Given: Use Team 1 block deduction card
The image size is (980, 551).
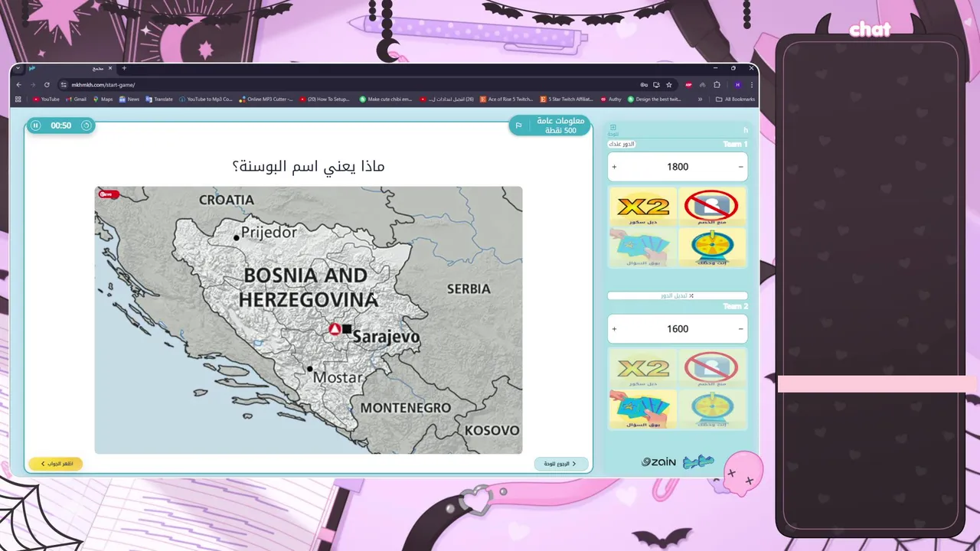Looking at the screenshot, I should (x=712, y=207).
